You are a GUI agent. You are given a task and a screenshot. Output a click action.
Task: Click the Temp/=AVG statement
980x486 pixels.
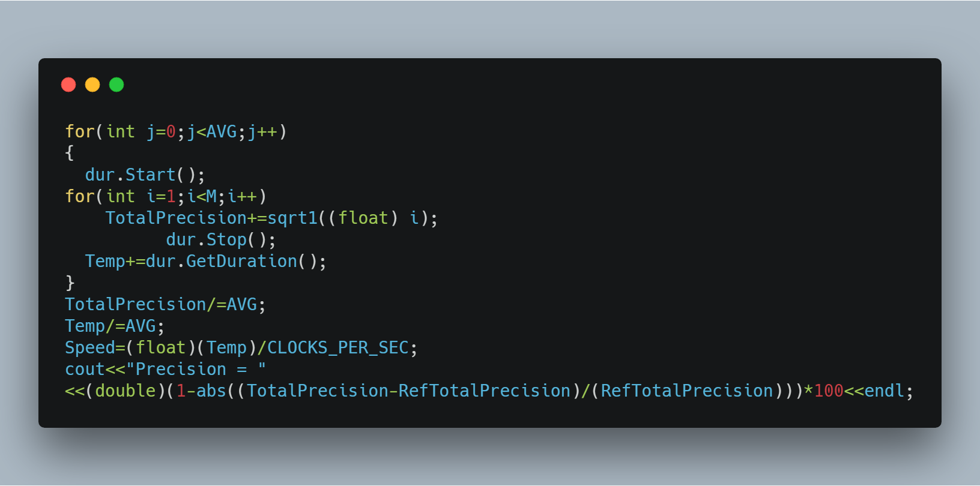click(x=114, y=326)
